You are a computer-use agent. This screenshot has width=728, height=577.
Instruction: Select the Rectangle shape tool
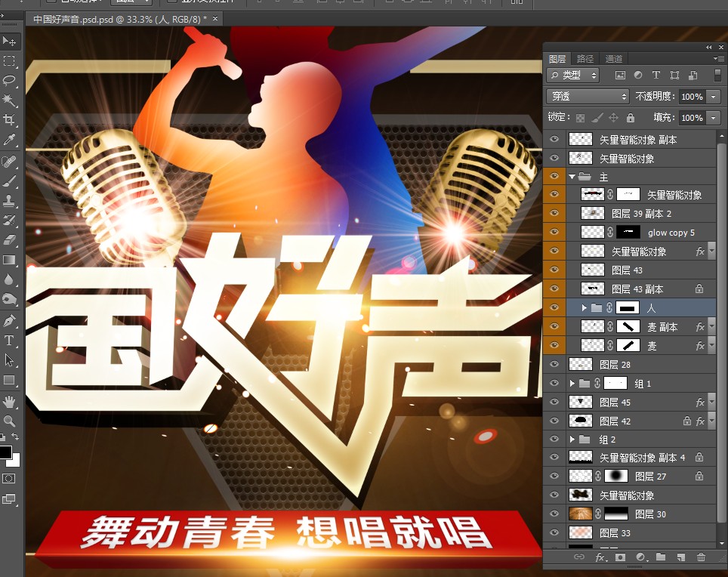[x=9, y=380]
